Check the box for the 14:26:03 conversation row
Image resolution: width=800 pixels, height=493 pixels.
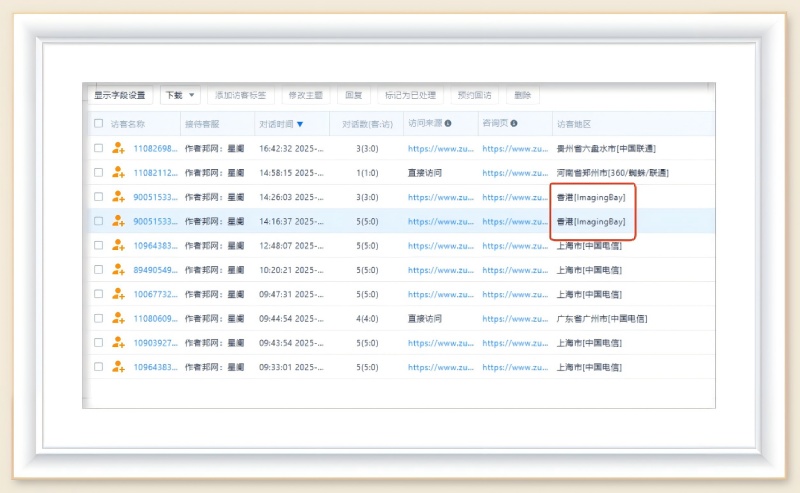(98, 197)
